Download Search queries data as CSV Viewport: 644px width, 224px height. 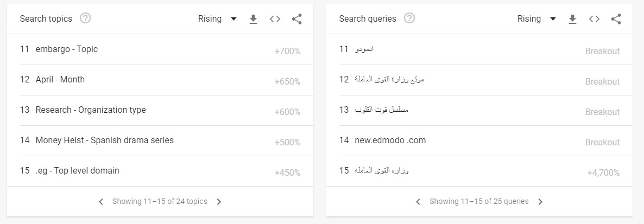572,19
